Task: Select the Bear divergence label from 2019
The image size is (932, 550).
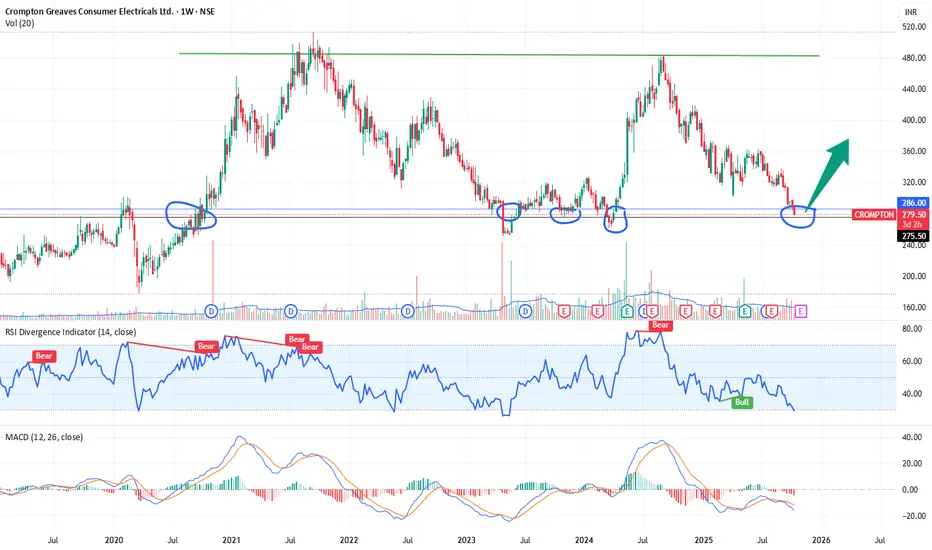Action: tap(44, 356)
